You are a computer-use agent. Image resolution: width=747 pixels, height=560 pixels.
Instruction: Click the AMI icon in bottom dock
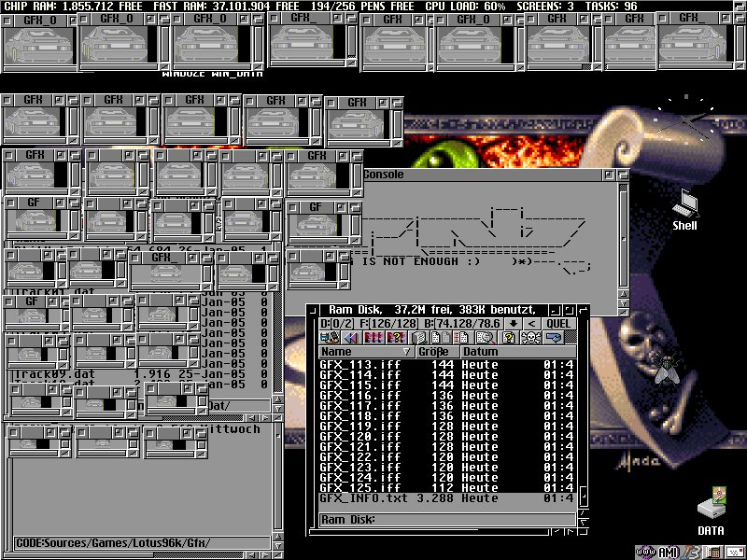668,552
